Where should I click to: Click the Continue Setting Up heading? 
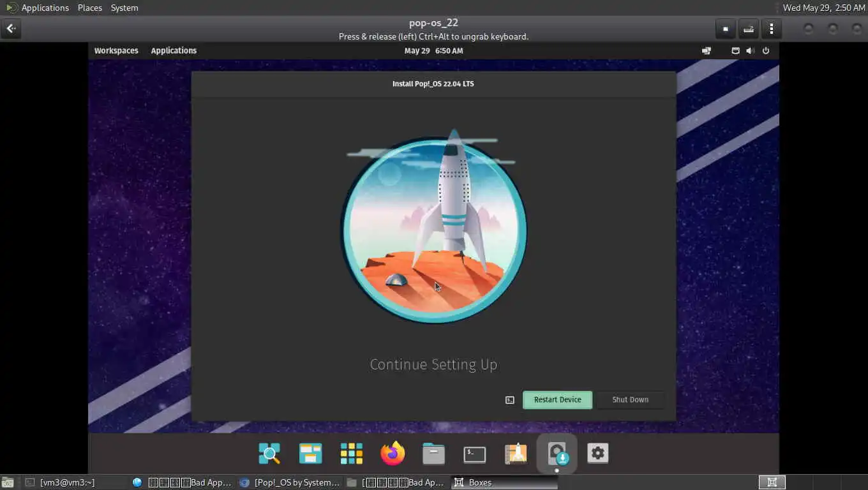click(433, 364)
